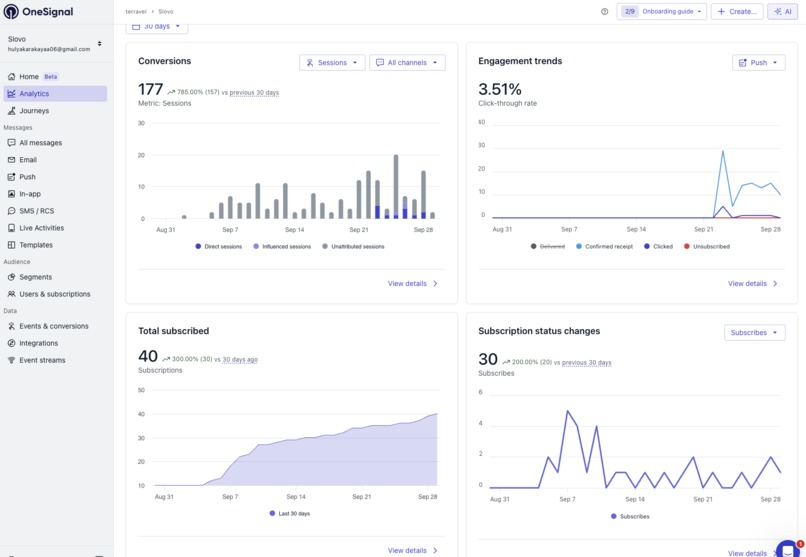
Task: Click the In-app icon in sidebar
Action: click(x=11, y=194)
